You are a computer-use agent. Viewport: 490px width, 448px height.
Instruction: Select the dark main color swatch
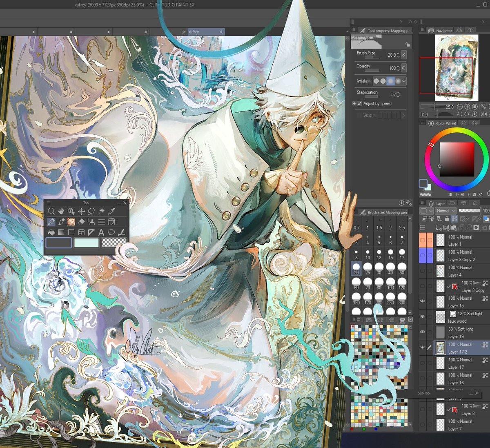(58, 243)
